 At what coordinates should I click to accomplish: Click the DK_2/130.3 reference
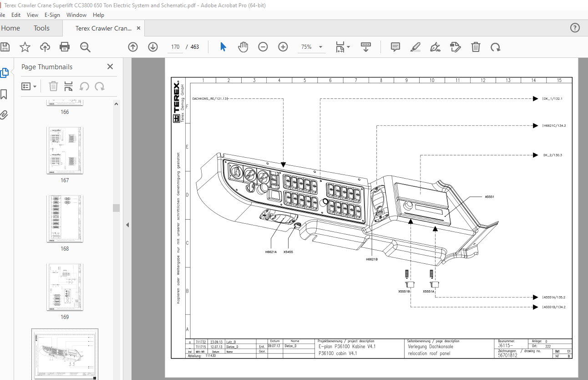pyautogui.click(x=553, y=155)
